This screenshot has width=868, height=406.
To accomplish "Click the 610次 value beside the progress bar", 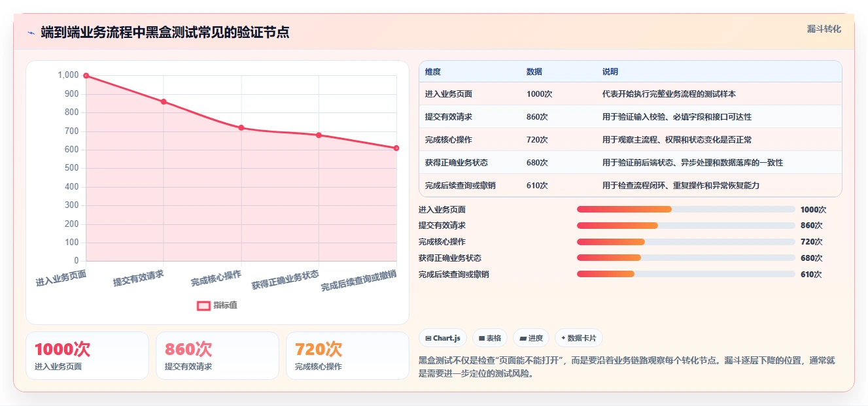I will tap(811, 275).
